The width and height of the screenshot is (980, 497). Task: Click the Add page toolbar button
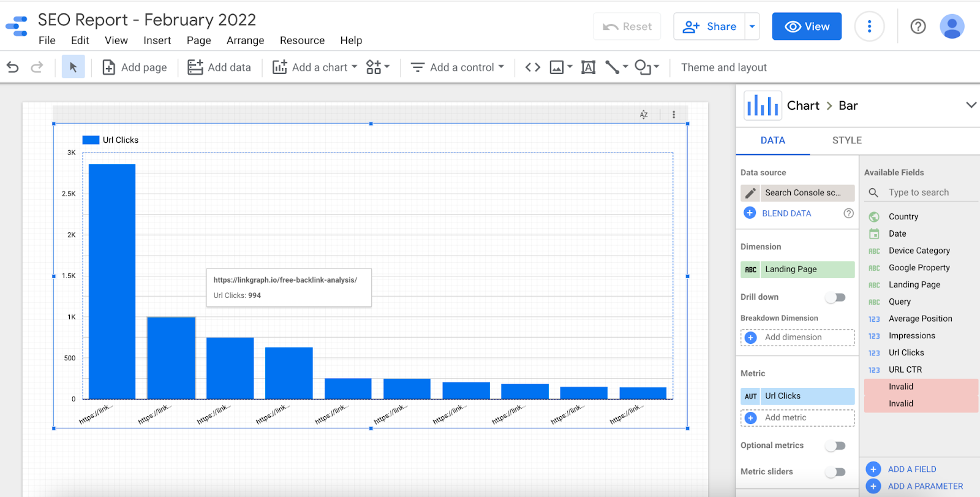tap(135, 67)
